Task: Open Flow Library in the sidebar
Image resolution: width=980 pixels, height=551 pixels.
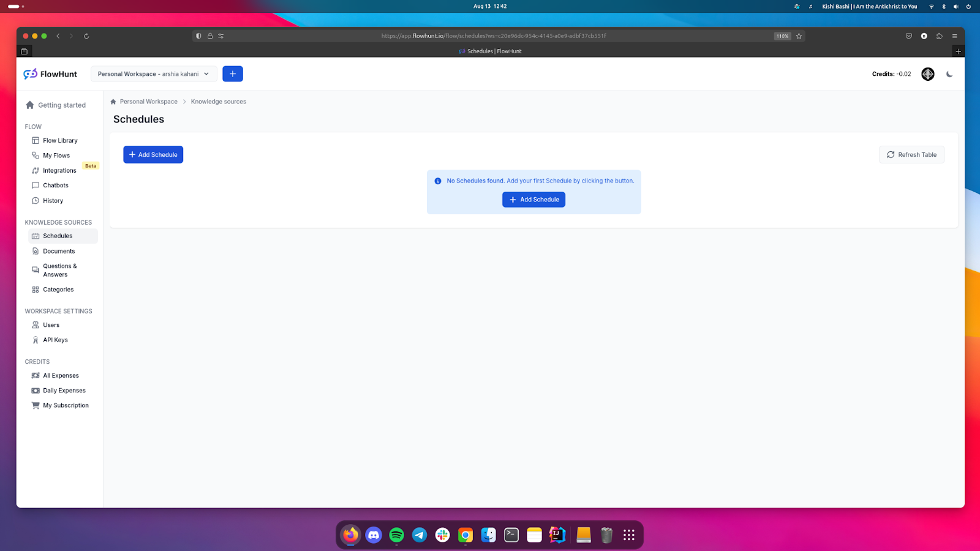Action: pos(60,141)
